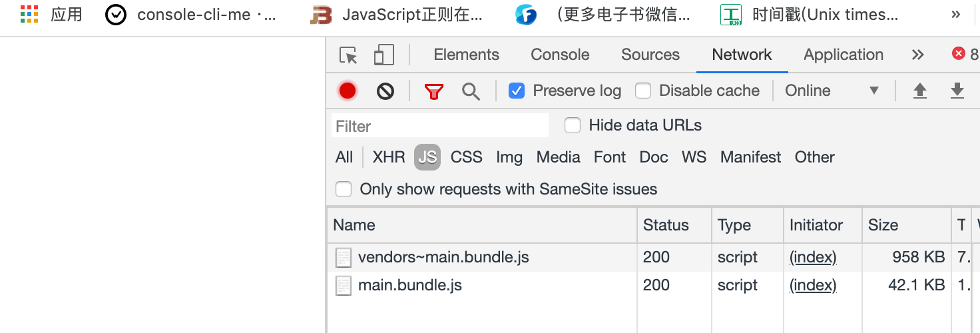The image size is (980, 333).
Task: Click the inspect element picker icon
Action: (348, 55)
